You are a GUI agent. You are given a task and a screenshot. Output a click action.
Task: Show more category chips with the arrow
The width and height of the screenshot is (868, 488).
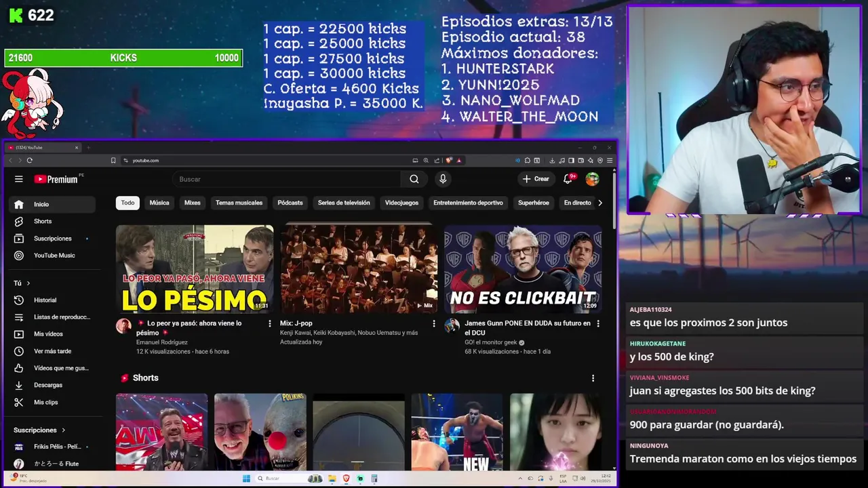tap(599, 203)
